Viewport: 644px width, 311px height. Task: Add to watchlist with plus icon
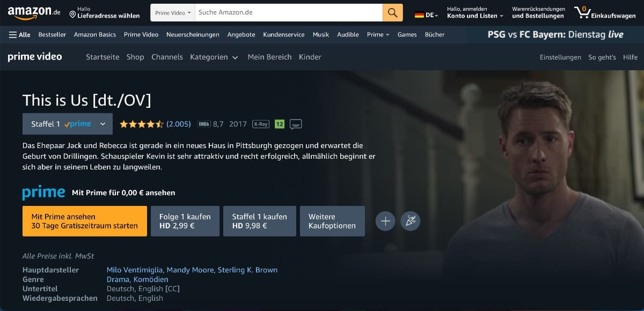[x=385, y=221]
